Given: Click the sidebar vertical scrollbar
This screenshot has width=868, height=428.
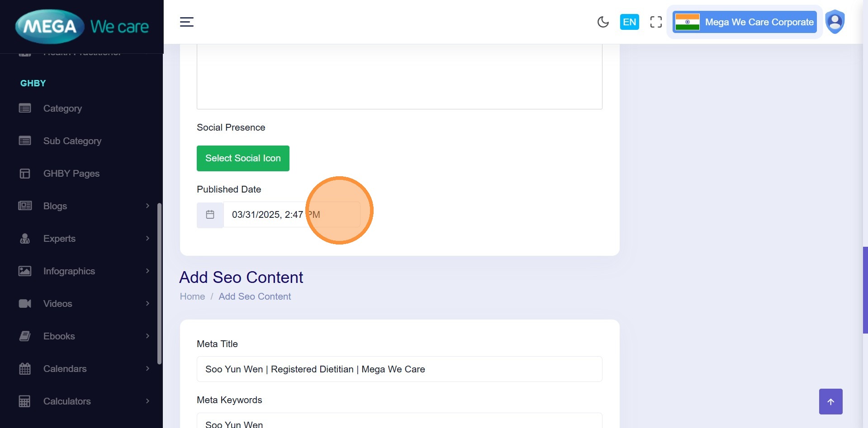Looking at the screenshot, I should 159,283.
